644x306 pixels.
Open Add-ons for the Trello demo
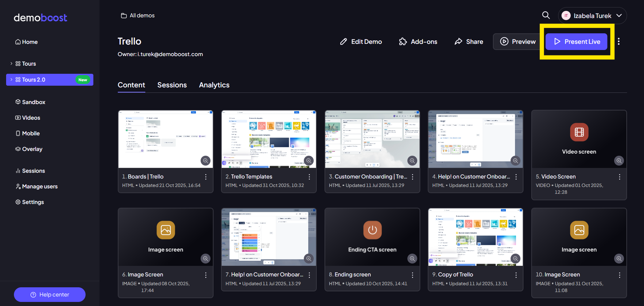click(418, 41)
